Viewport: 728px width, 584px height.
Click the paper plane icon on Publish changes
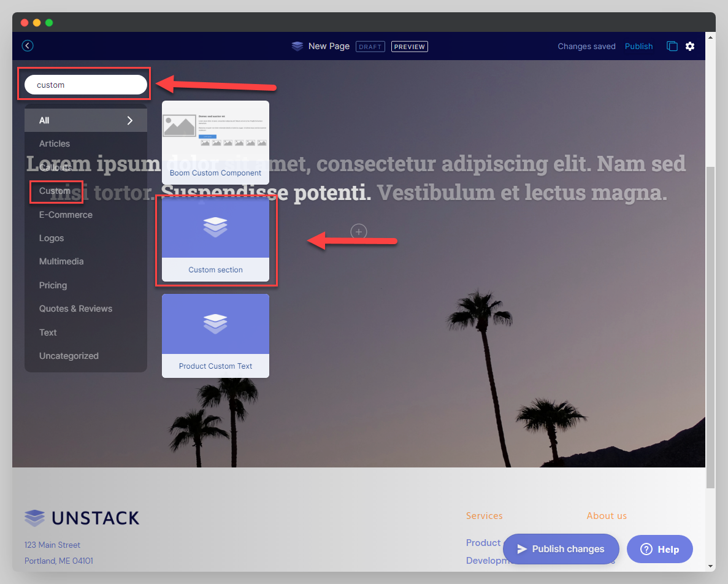522,549
